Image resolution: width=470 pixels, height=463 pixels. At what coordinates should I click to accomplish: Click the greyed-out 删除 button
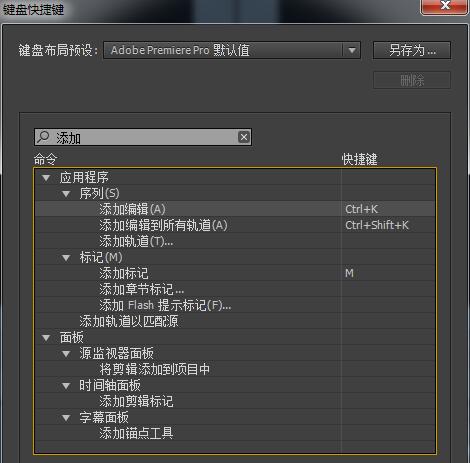pyautogui.click(x=412, y=80)
